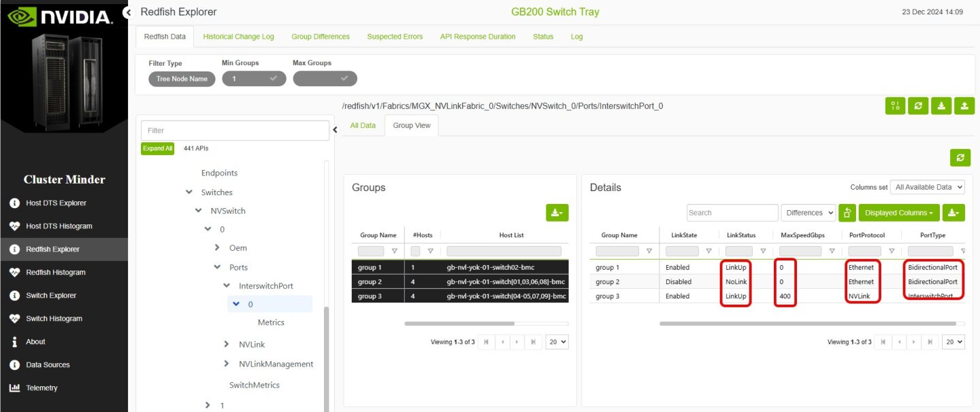Switch to the Suspected Errors tab
Viewport: 980px width, 412px height.
click(395, 37)
